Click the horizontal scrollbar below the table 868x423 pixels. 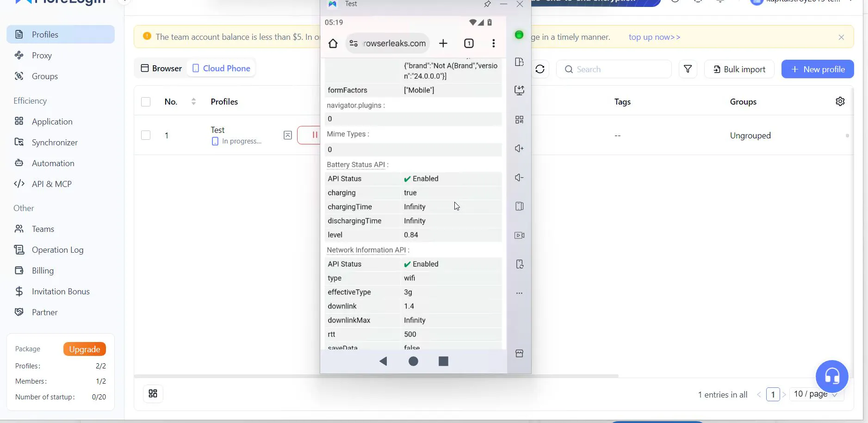point(376,376)
